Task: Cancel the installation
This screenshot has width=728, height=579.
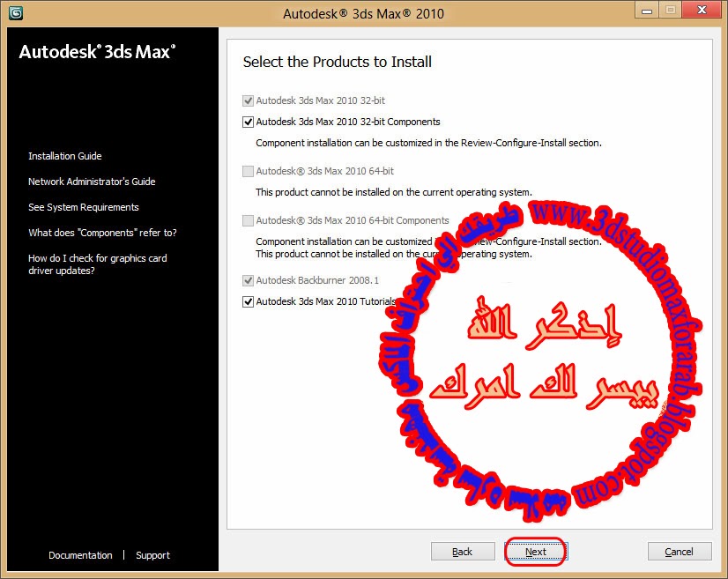Action: pyautogui.click(x=680, y=552)
